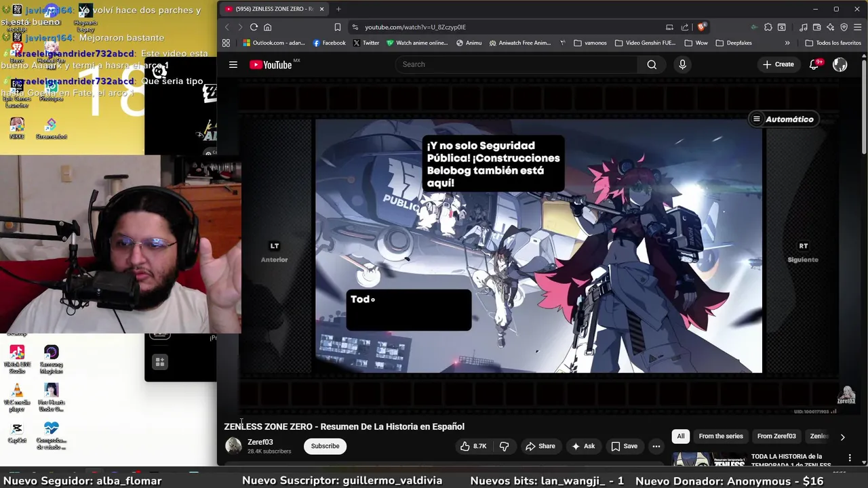Open Zeref03 channel name link
Image resolution: width=868 pixels, height=488 pixels.
coord(260,442)
